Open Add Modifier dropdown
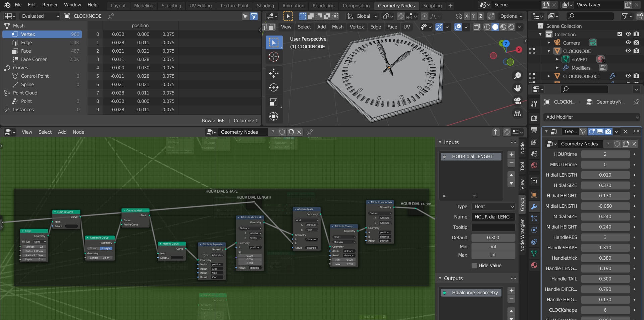This screenshot has width=644, height=320. click(x=591, y=117)
